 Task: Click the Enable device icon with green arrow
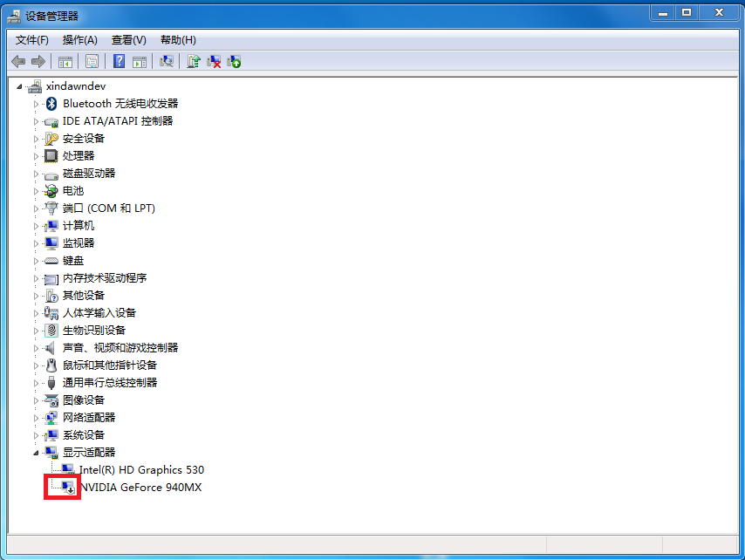234,61
